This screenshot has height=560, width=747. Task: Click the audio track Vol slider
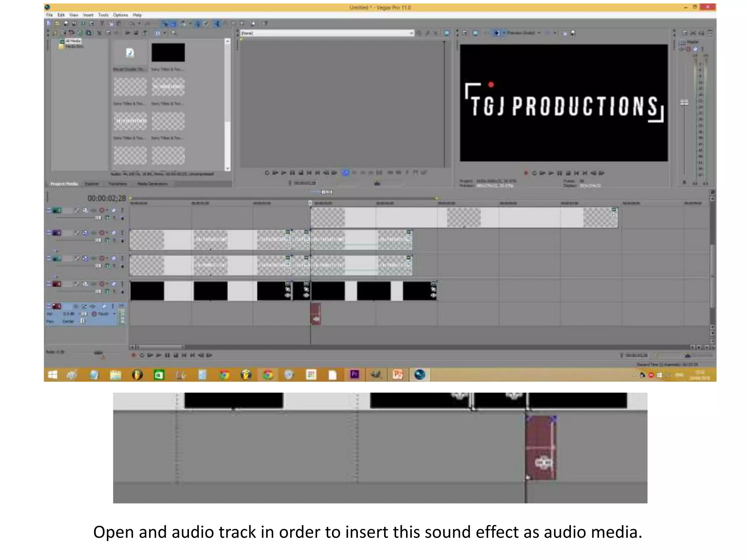coord(84,314)
